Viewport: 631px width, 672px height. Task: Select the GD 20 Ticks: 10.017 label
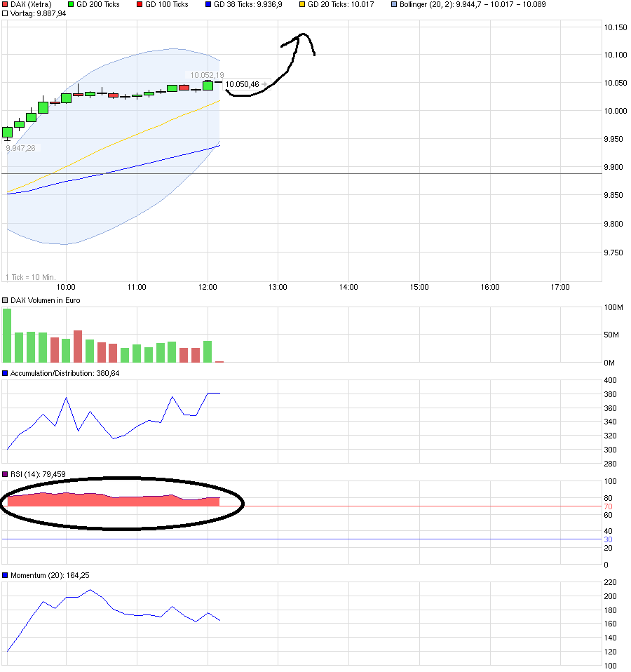pos(341,5)
